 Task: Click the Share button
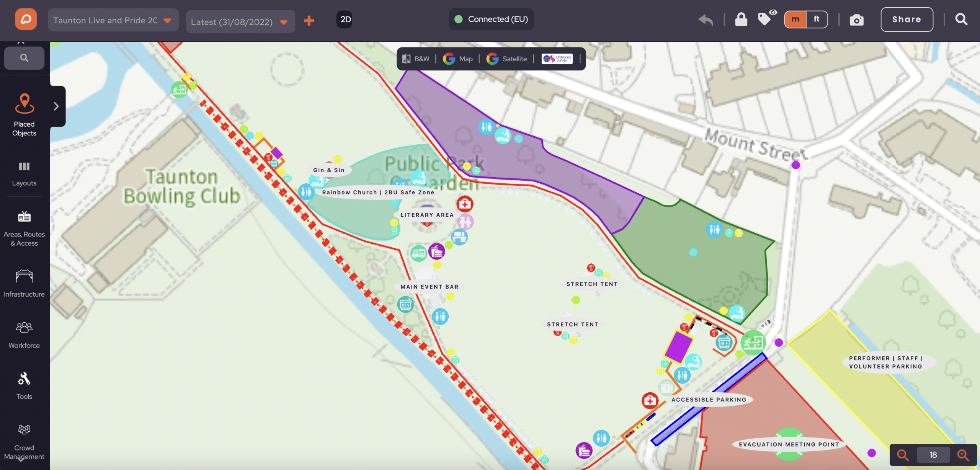[x=906, y=20]
